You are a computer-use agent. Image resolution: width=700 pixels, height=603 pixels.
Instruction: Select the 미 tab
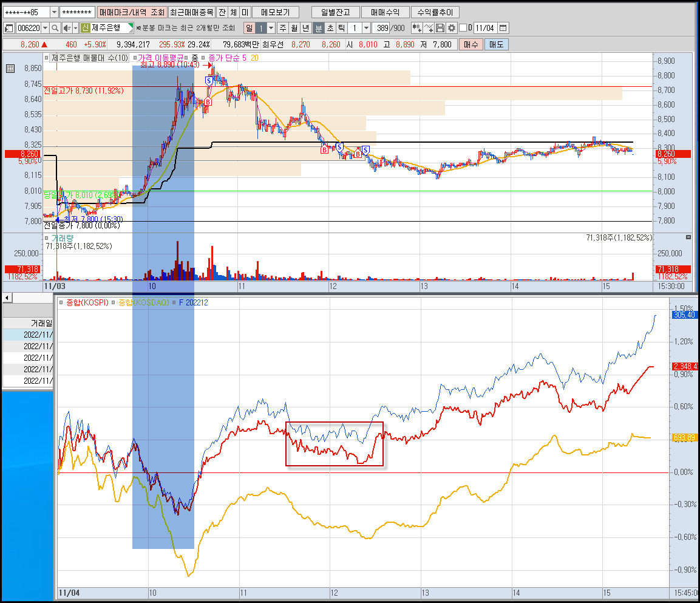point(245,13)
